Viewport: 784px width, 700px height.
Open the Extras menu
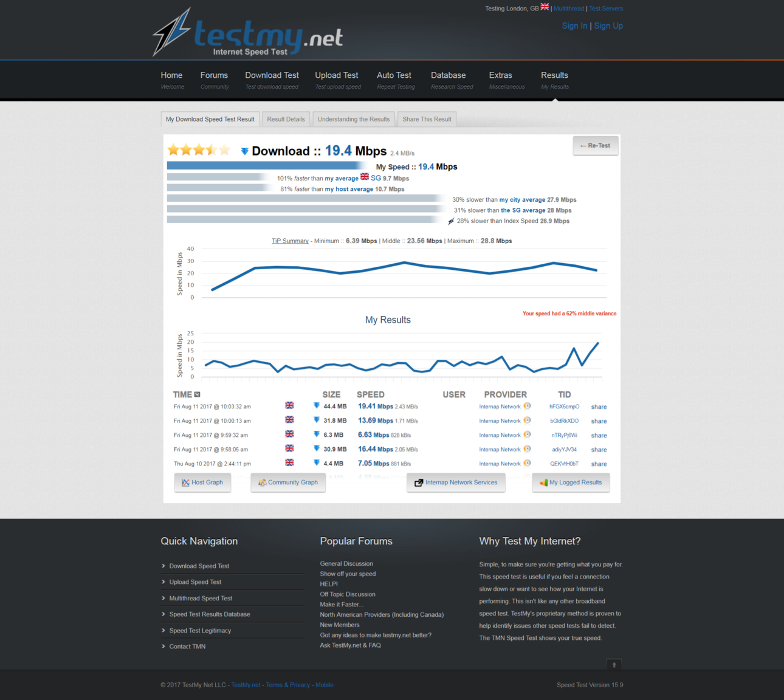(506, 80)
